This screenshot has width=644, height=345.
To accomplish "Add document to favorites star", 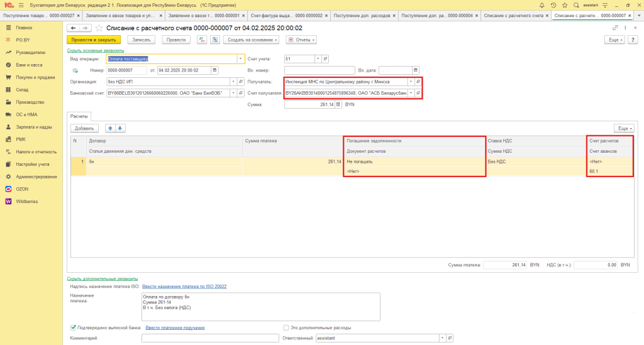I will (99, 28).
